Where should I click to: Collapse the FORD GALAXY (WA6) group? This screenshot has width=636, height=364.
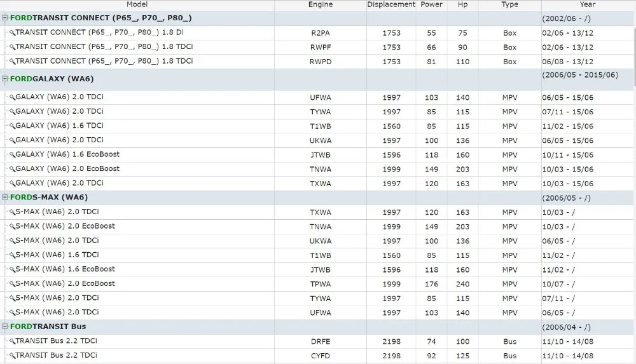5,79
